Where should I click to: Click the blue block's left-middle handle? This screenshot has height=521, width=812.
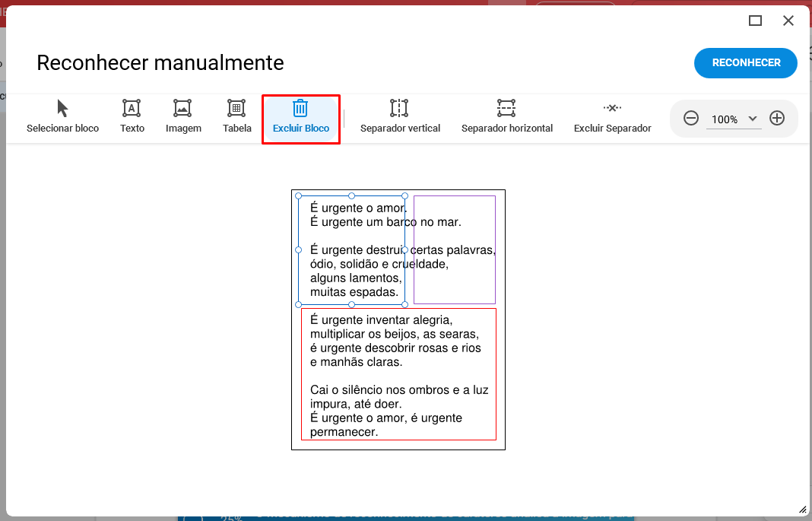coord(298,249)
